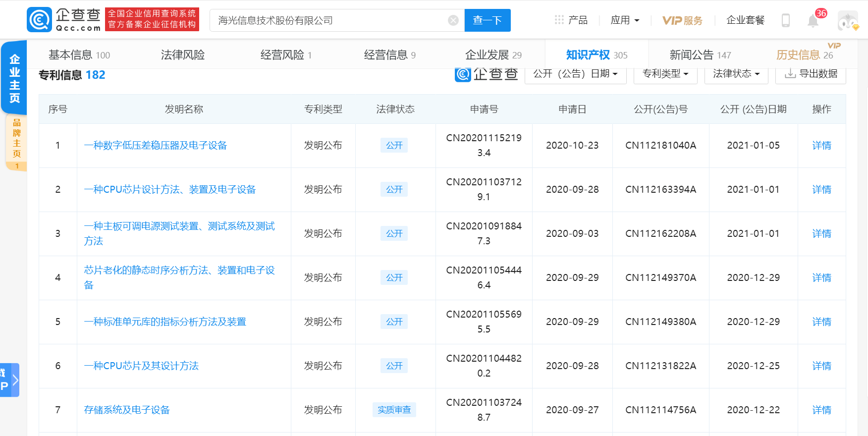The height and width of the screenshot is (436, 868).
Task: Open the user avatar menu
Action: 848,20
